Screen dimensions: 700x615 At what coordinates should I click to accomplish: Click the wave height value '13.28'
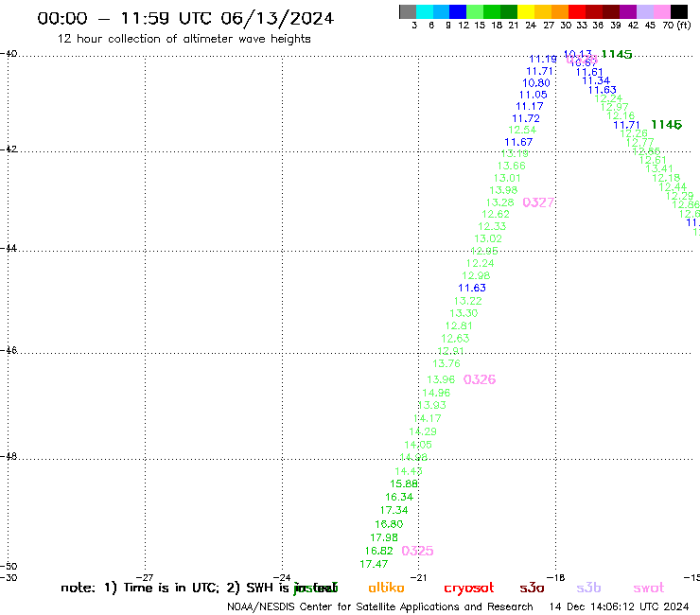[500, 202]
